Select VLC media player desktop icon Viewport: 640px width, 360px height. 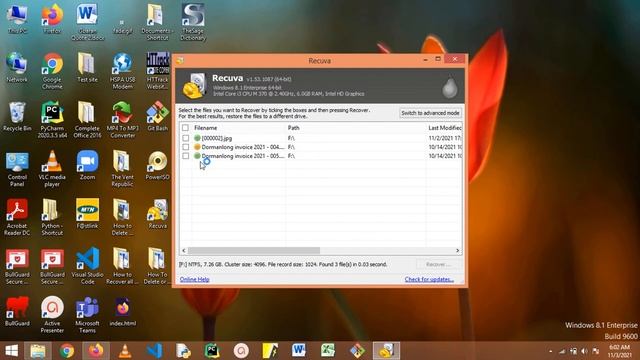click(52, 169)
